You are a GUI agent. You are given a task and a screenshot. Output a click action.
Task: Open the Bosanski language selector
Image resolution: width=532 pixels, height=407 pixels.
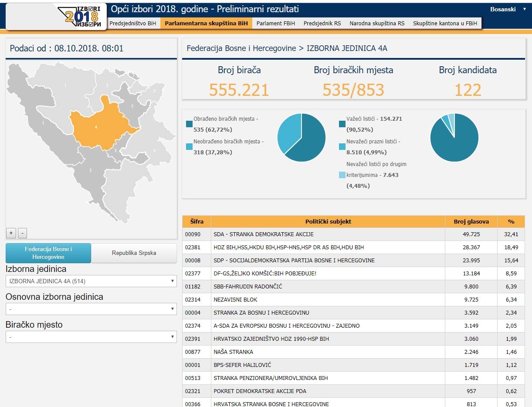[x=507, y=9]
